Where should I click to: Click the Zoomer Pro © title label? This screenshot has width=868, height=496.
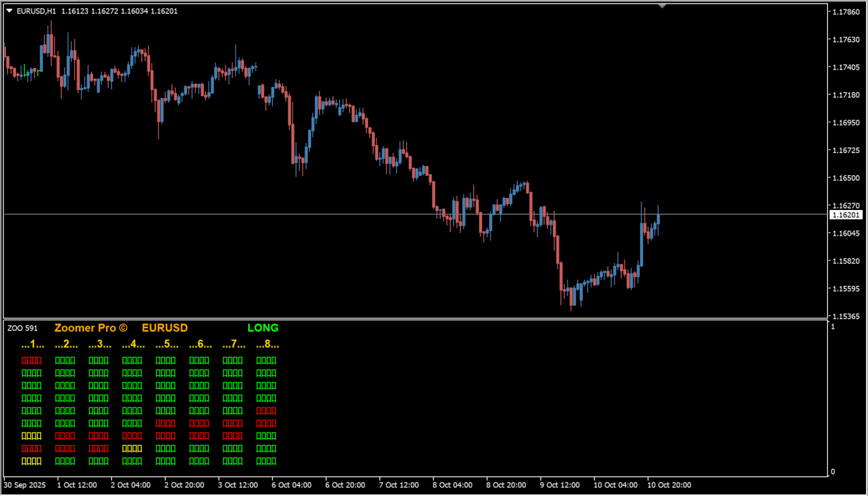[x=91, y=328]
